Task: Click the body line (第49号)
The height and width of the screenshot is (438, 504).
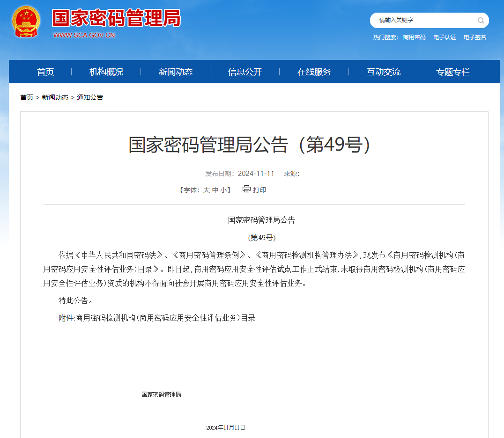Action: [262, 238]
